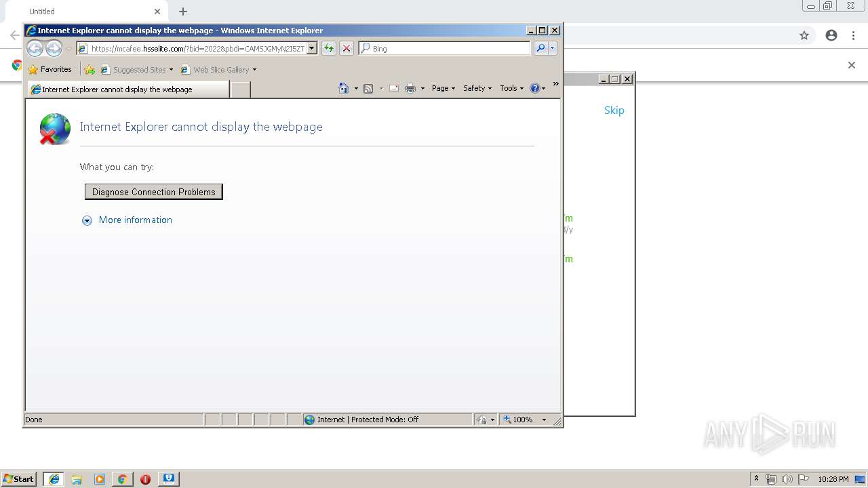Screen dimensions: 868x488
Task: Expand Web Slice Gallery dropdown
Action: pos(254,70)
